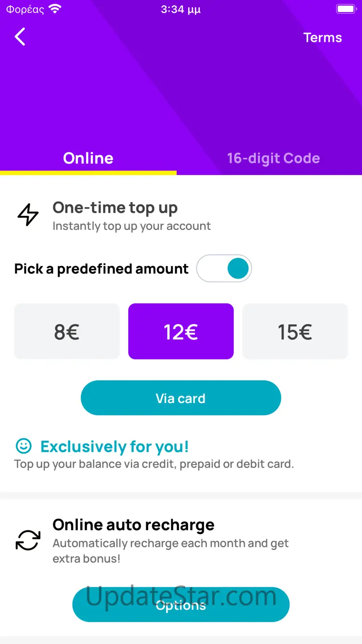Tap the status bar clock
Image resolution: width=362 pixels, height=644 pixels.
[181, 9]
